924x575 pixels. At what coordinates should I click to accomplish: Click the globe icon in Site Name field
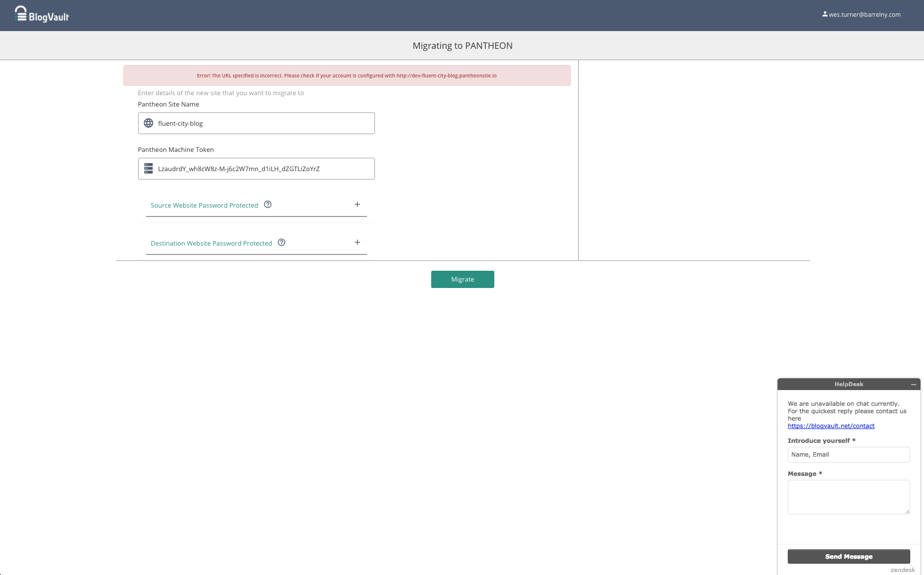click(x=148, y=123)
